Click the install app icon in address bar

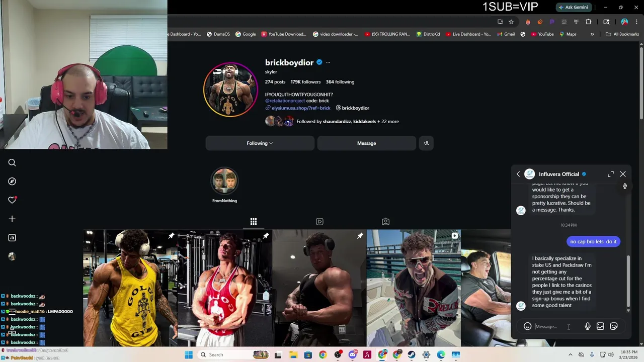pyautogui.click(x=500, y=22)
